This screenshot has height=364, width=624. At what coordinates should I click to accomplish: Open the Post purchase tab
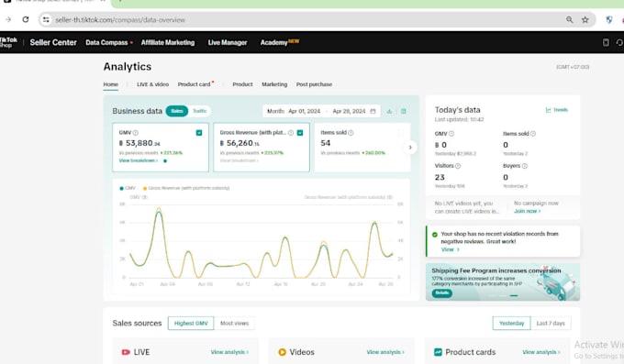pos(314,84)
